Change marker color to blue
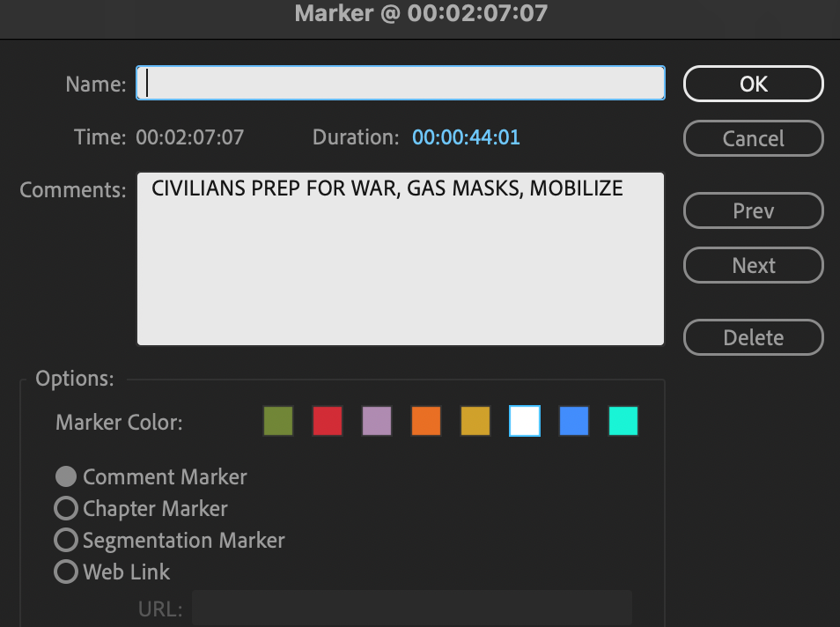The height and width of the screenshot is (627, 840). 573,421
